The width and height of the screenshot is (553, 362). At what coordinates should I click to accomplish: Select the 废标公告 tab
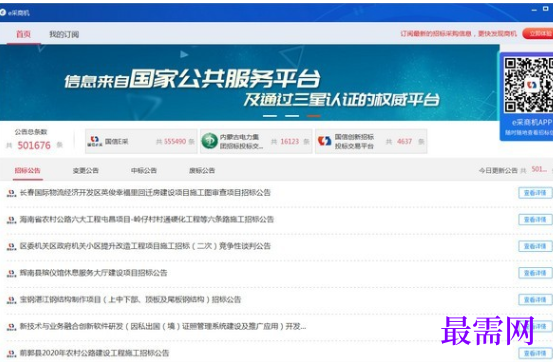[202, 170]
